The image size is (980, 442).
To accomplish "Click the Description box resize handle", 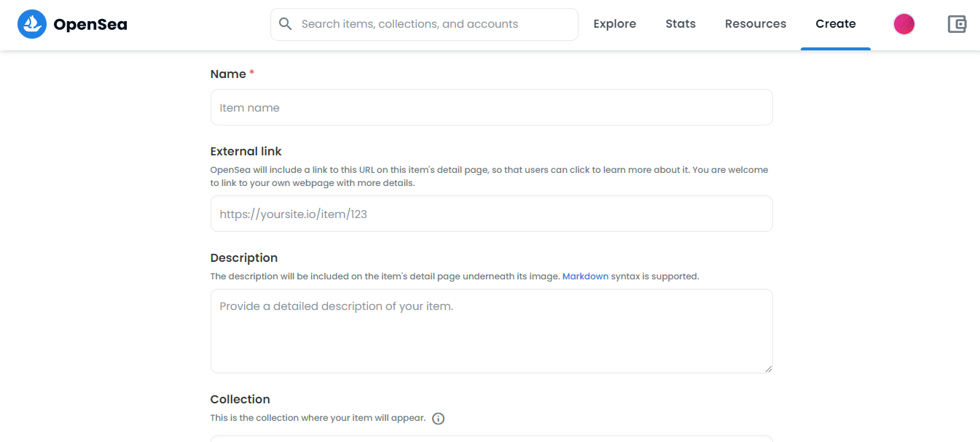I will 768,368.
